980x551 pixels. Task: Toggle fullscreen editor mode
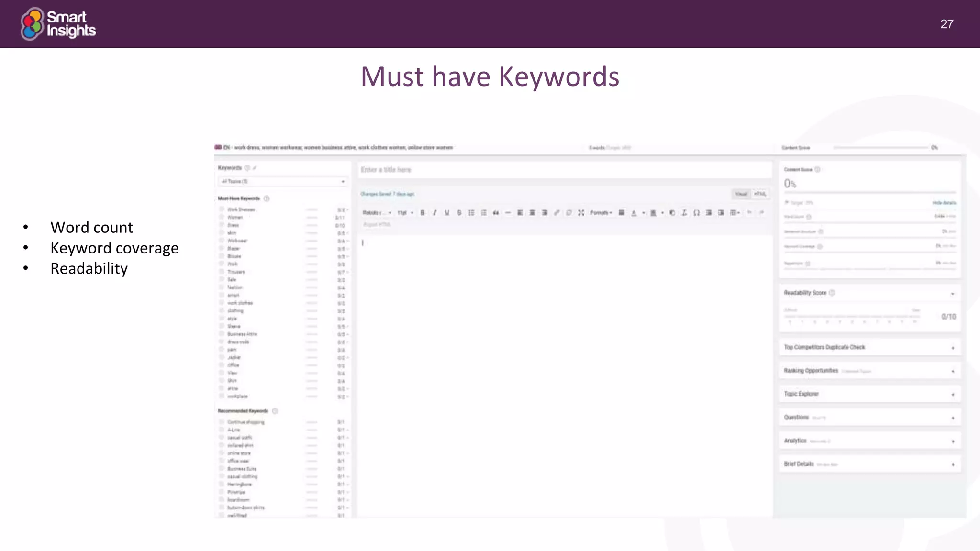(581, 213)
